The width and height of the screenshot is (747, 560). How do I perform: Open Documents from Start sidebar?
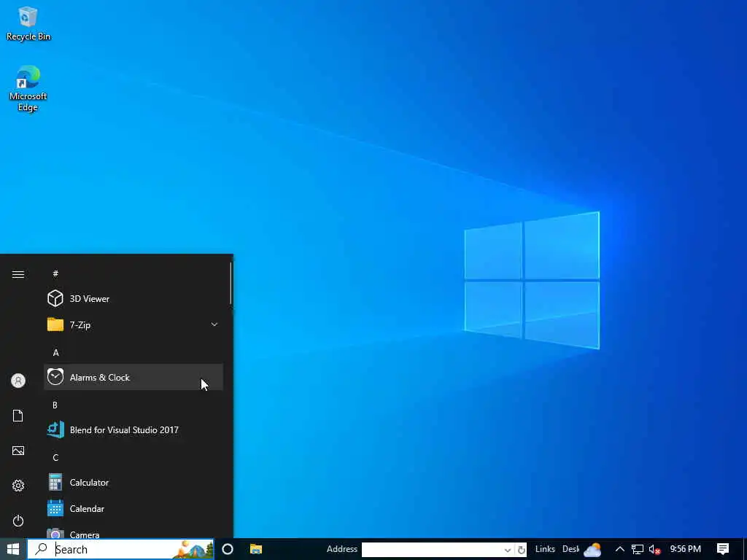(18, 416)
